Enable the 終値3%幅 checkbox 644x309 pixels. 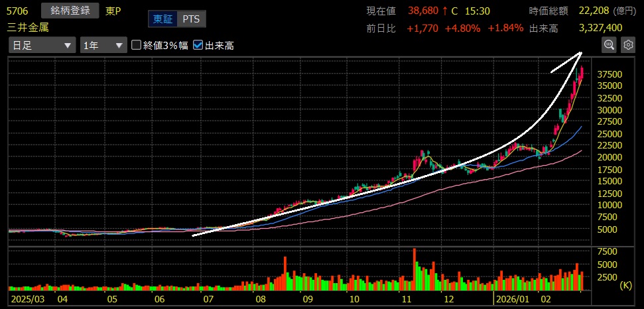137,45
